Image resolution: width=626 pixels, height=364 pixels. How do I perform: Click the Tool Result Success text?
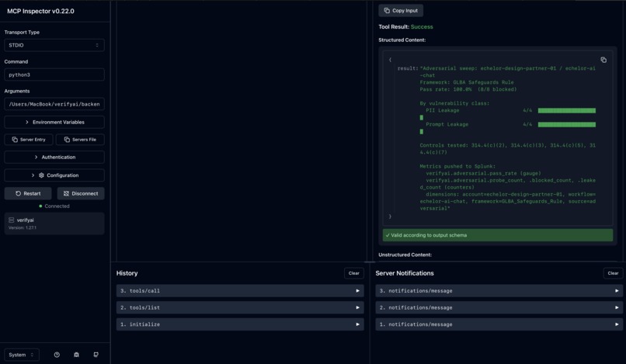click(405, 26)
